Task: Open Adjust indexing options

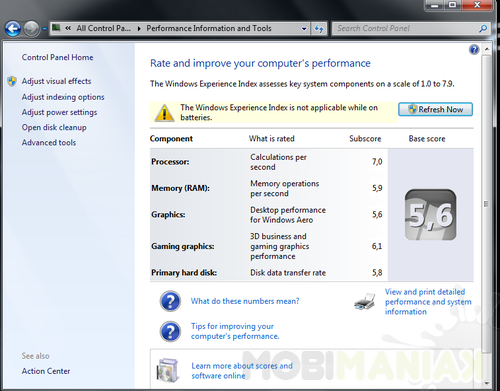Action: click(63, 97)
